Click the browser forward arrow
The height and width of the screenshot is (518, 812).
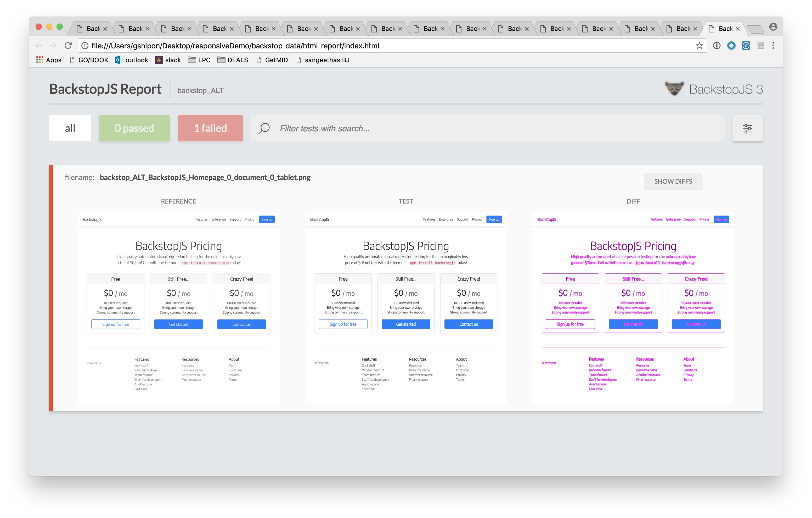click(53, 46)
